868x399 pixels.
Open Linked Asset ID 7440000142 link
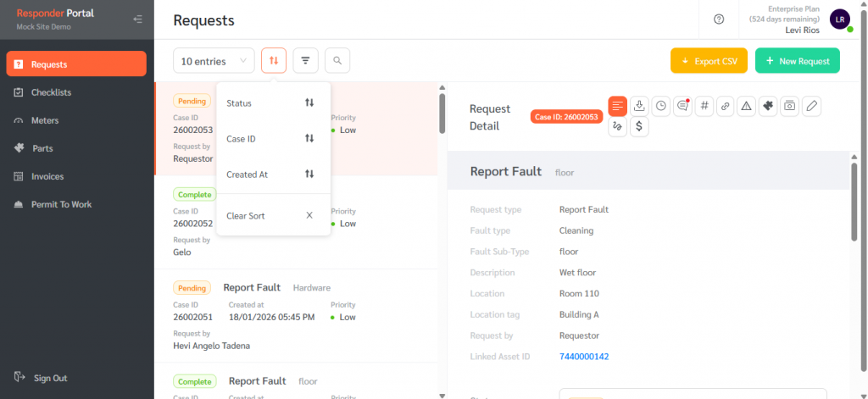coord(584,357)
